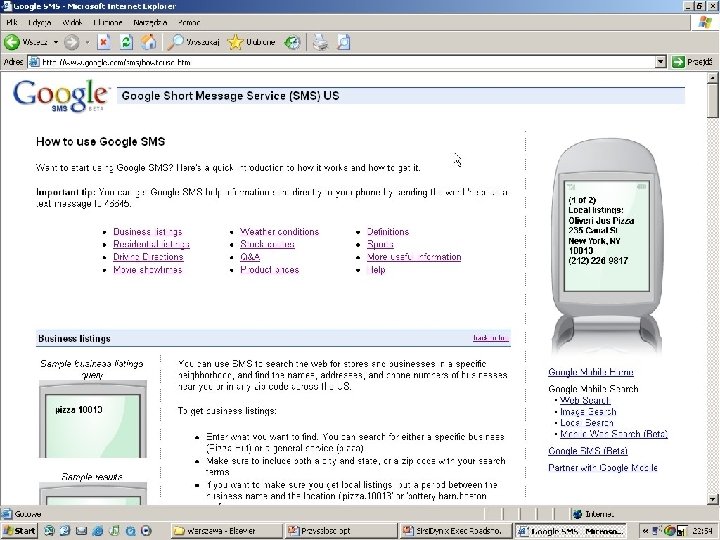Print the page using the printer icon
The image size is (720, 540).
click(x=321, y=42)
